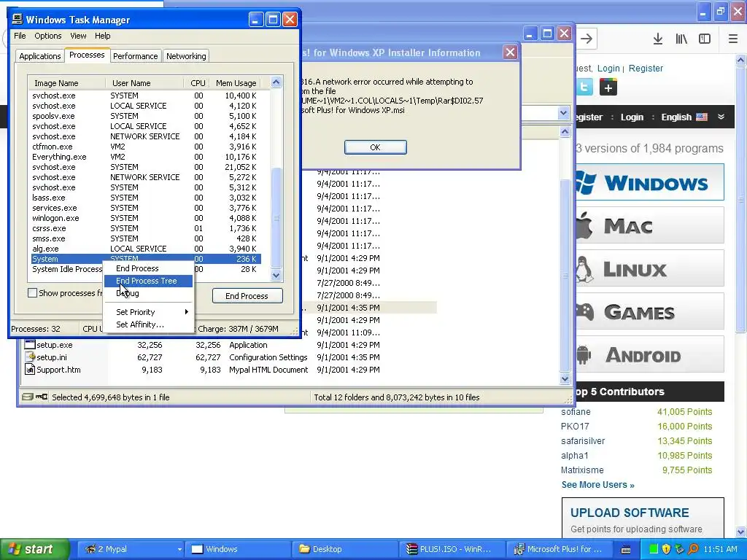747x560 pixels.
Task: Choose End Process Tree in context menu
Action: 149,281
